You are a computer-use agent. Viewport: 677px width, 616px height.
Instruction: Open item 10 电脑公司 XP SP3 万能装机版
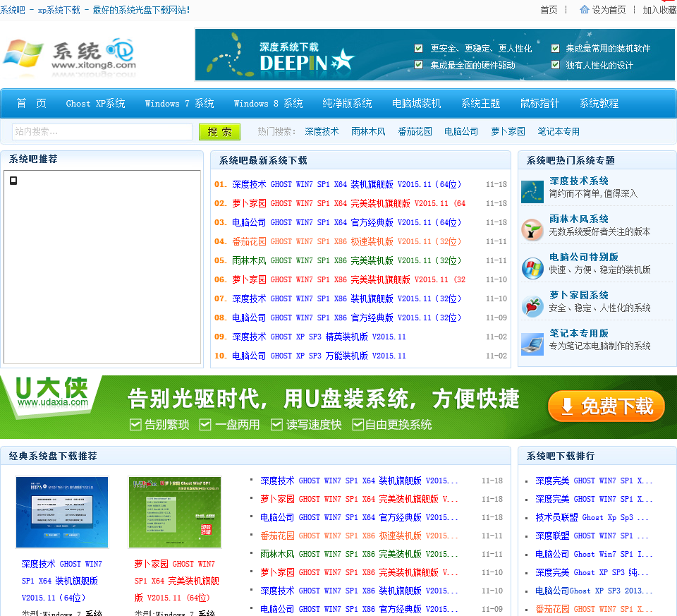[x=319, y=356]
